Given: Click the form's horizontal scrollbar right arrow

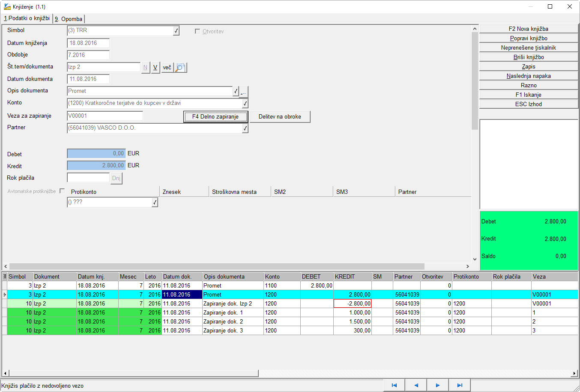Looking at the screenshot, I should pos(468,266).
